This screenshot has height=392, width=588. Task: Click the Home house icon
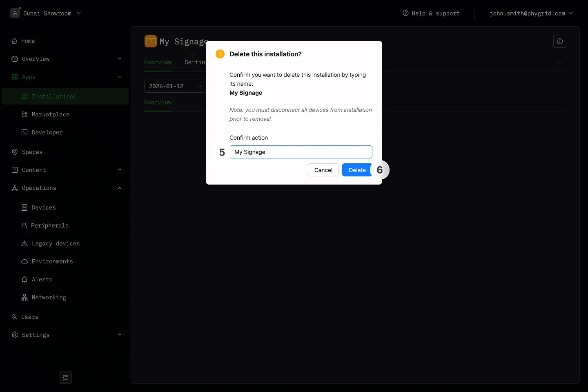coord(14,41)
